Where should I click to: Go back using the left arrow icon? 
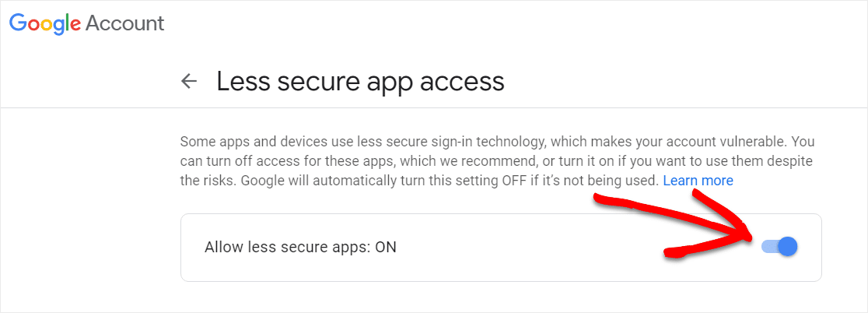point(189,82)
